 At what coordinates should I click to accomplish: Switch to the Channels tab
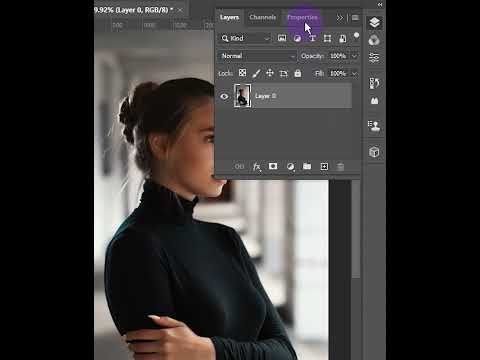[x=262, y=17]
